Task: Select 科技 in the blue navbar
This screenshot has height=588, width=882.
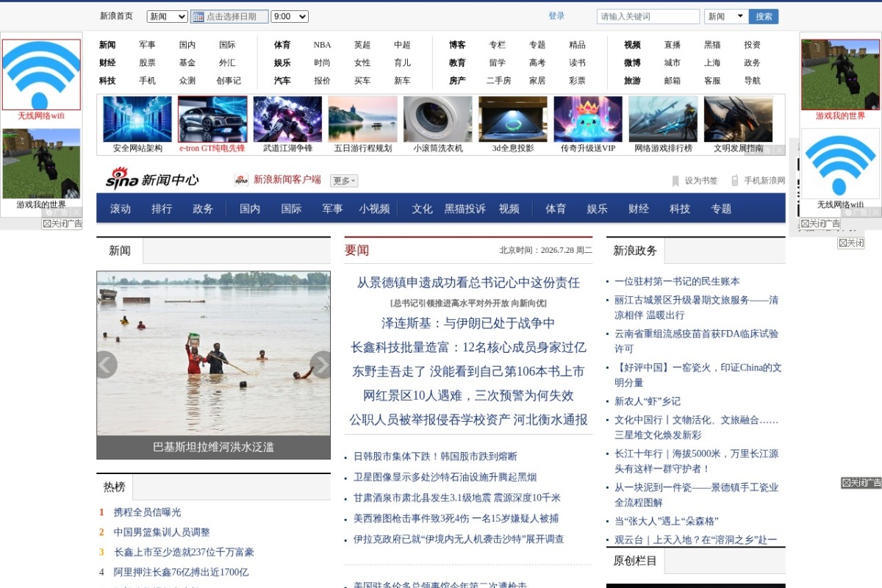Action: point(680,209)
